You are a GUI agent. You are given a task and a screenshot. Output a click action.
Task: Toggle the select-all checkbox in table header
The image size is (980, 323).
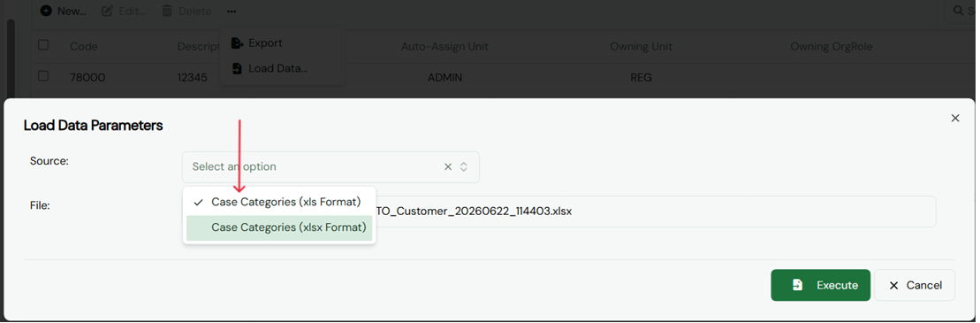tap(43, 44)
